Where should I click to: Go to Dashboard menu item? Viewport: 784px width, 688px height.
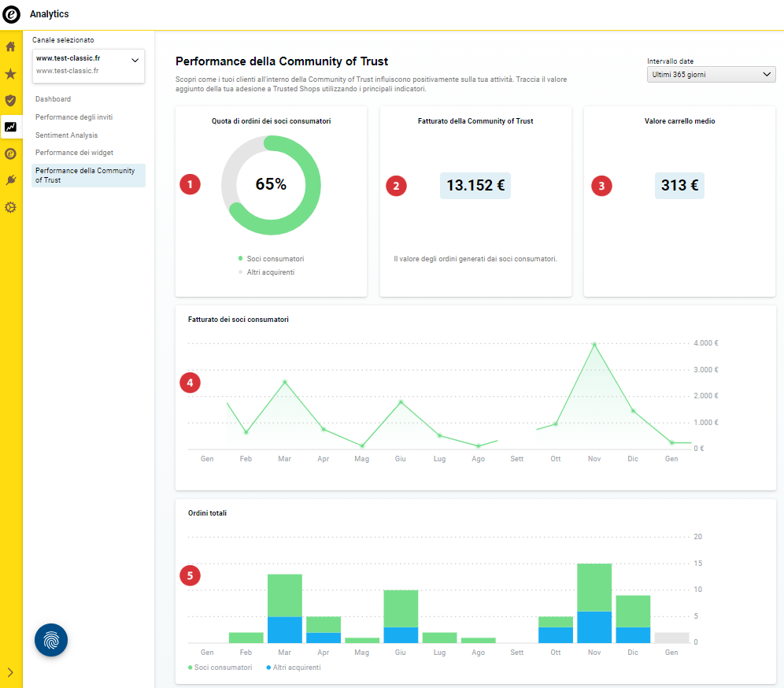[x=53, y=99]
